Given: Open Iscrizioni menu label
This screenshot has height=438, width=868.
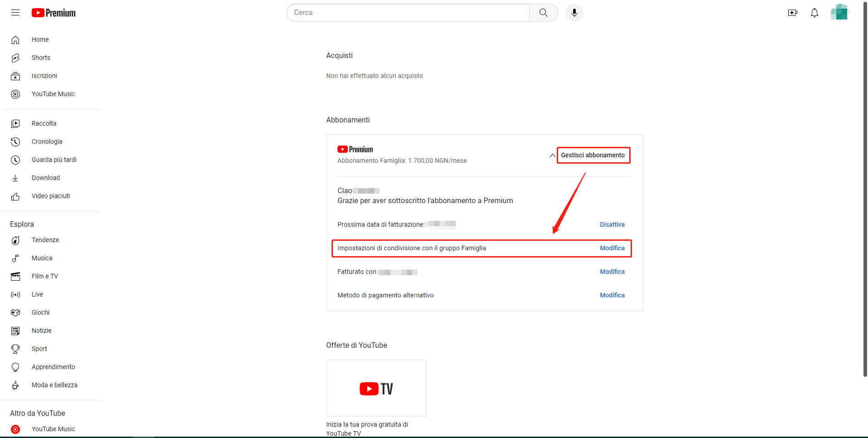Looking at the screenshot, I should click(44, 76).
